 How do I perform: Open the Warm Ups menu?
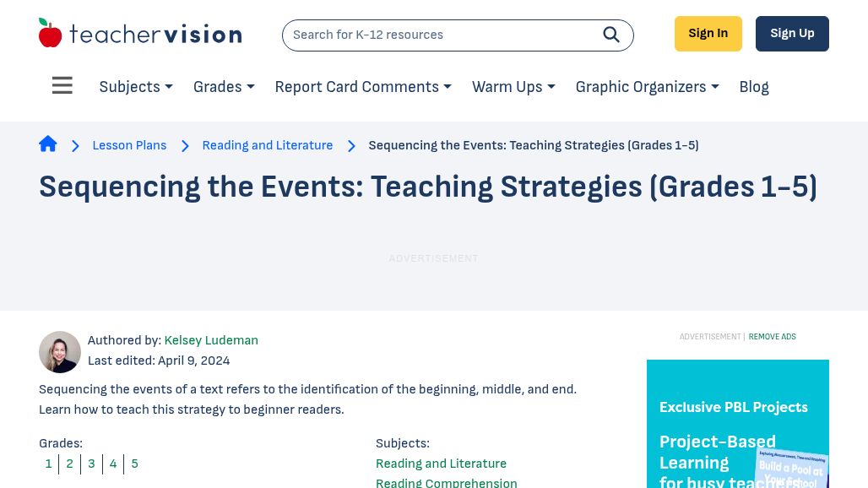(513, 87)
